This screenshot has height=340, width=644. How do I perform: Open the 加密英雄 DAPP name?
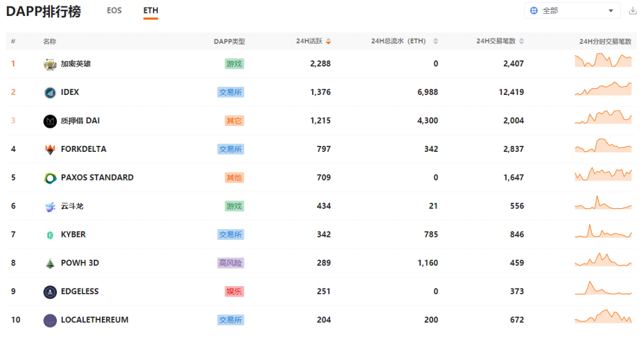pyautogui.click(x=76, y=64)
